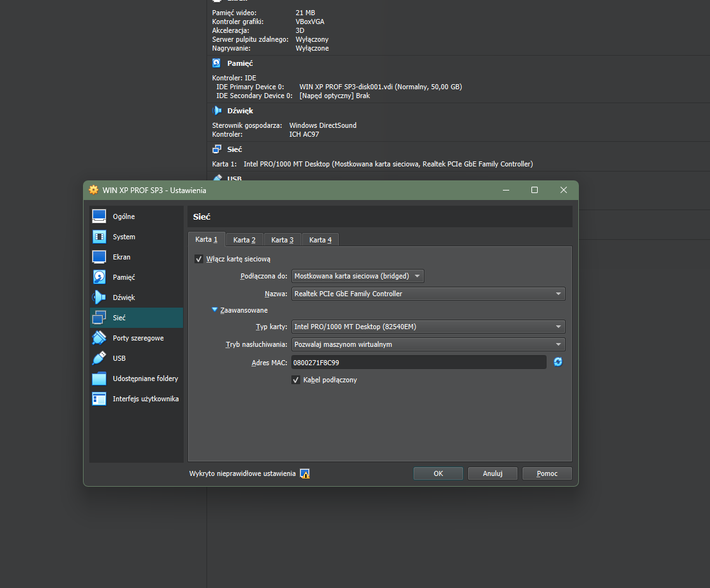This screenshot has height=588, width=710.
Task: Toggle Włącz kartę sieciową checkbox
Action: 198,259
